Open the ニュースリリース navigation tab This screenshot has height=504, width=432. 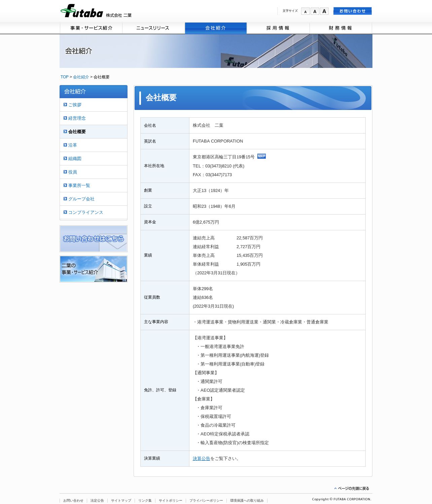(x=153, y=28)
